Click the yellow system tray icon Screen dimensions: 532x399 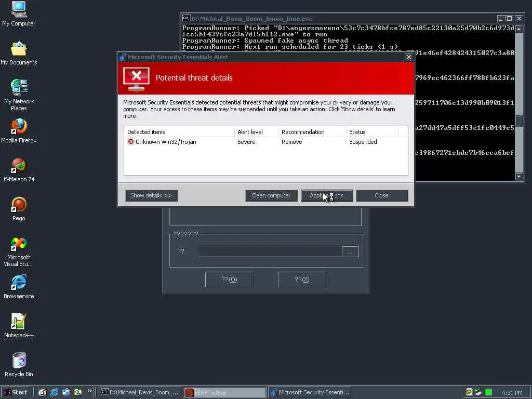coord(469,392)
